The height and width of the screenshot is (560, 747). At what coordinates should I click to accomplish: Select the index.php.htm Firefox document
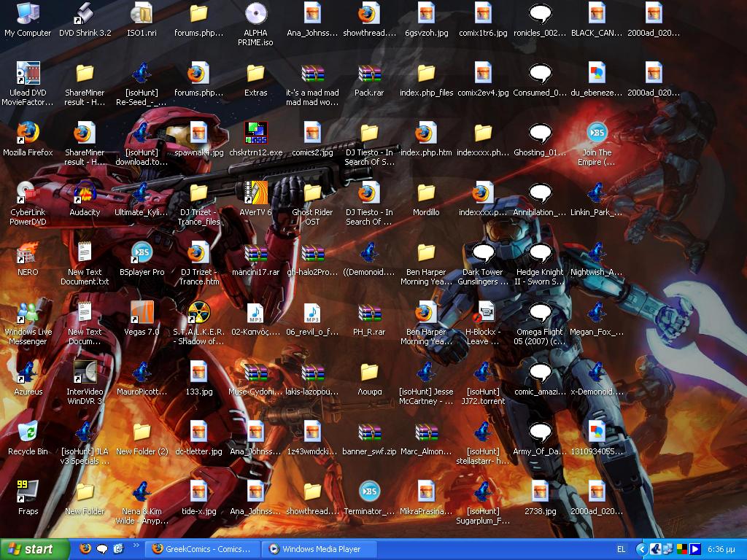tap(426, 139)
